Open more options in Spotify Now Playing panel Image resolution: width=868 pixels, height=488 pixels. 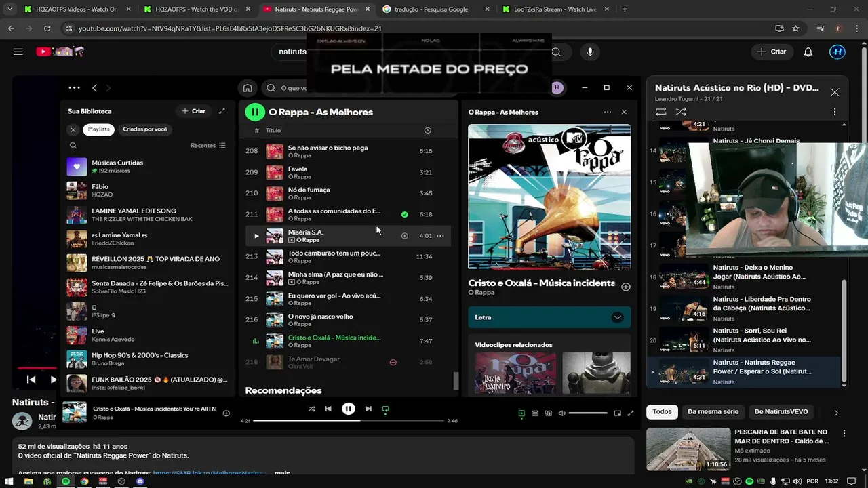[607, 112]
